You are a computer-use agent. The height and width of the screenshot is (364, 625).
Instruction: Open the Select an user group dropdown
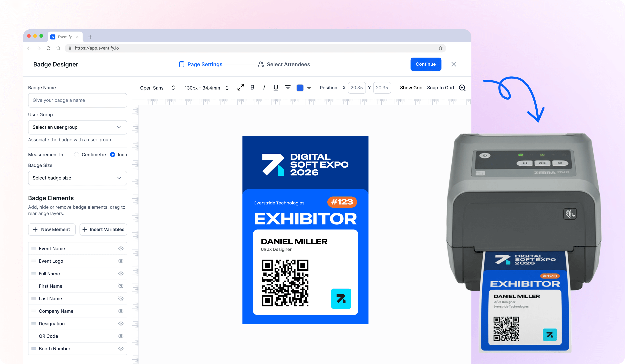tap(77, 127)
